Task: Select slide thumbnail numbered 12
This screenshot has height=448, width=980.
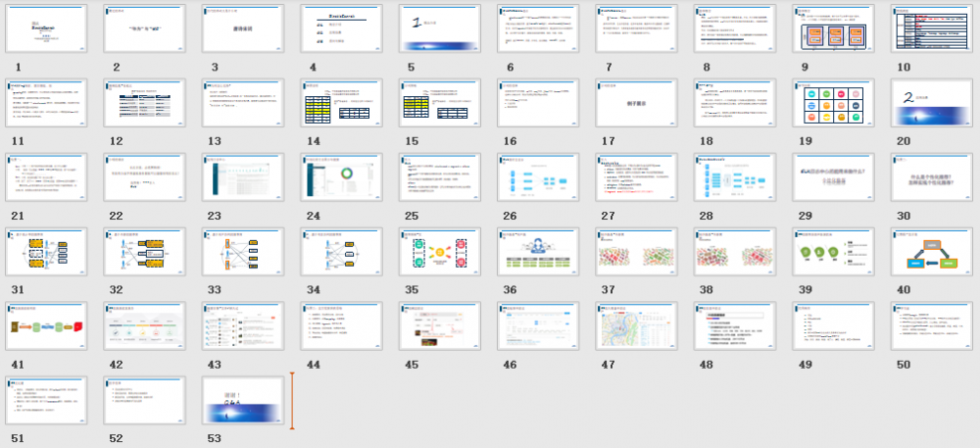Action: [x=144, y=103]
